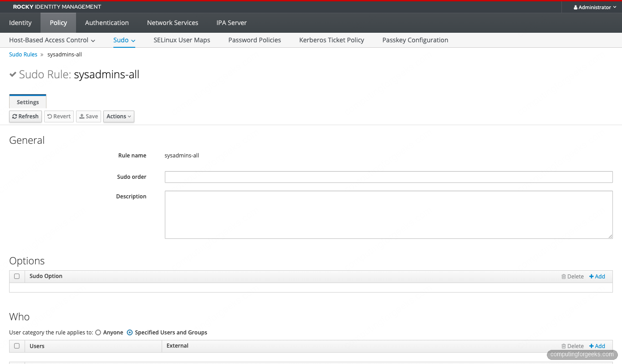The height and width of the screenshot is (364, 622).
Task: Click the Sudo Rules breadcrumb link
Action: coord(23,55)
